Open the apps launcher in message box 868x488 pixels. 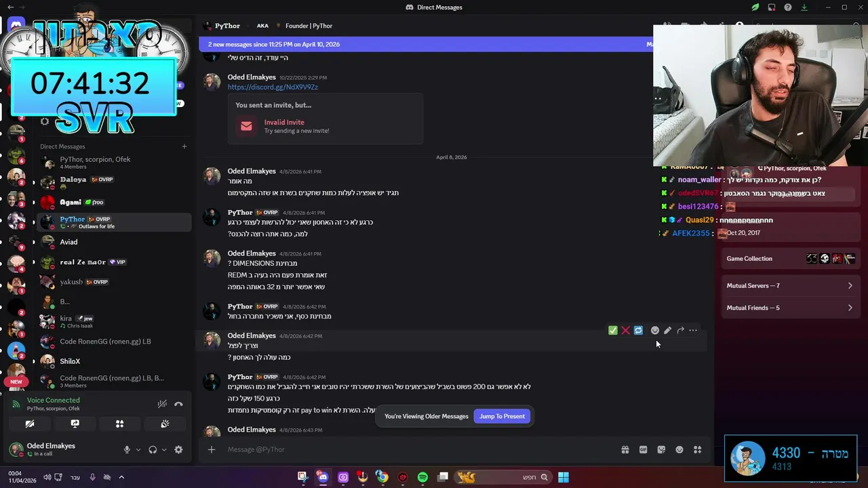[698, 449]
